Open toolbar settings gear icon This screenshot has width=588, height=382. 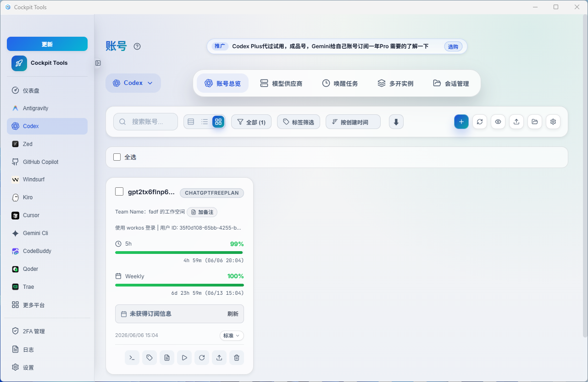[x=553, y=122]
